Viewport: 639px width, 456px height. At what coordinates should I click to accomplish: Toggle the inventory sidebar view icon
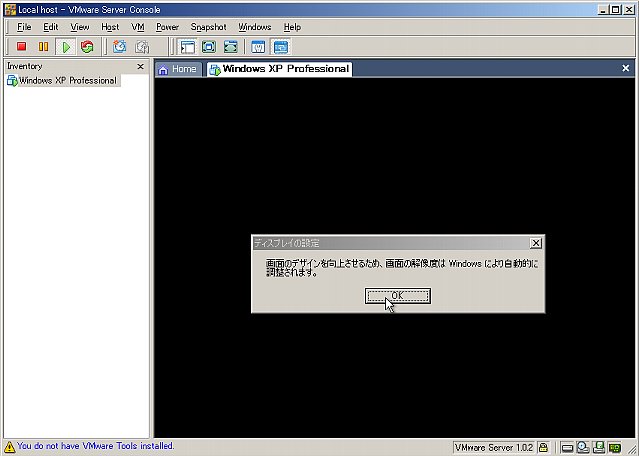[x=187, y=47]
